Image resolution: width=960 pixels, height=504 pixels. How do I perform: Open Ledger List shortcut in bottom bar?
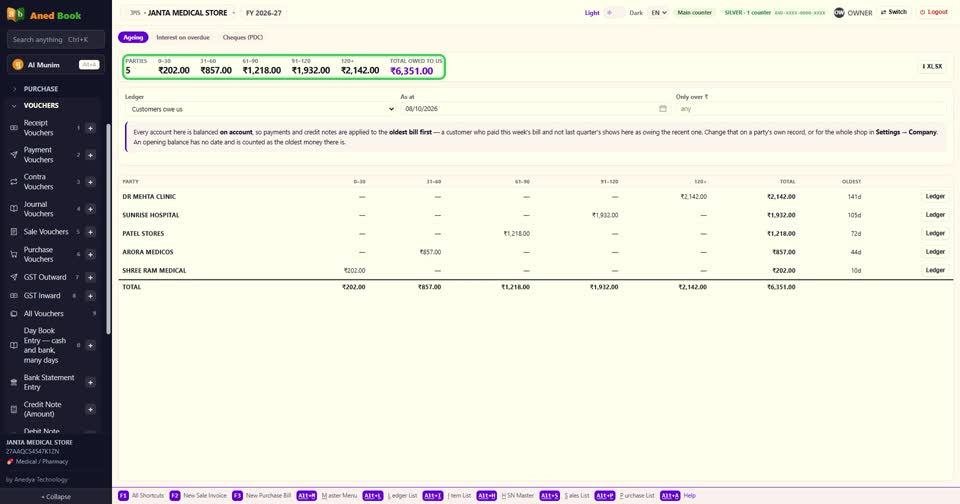click(x=390, y=495)
